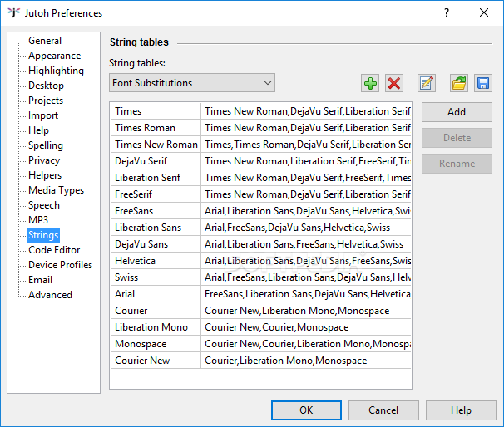Click the Add button
The height and width of the screenshot is (427, 504).
[457, 112]
